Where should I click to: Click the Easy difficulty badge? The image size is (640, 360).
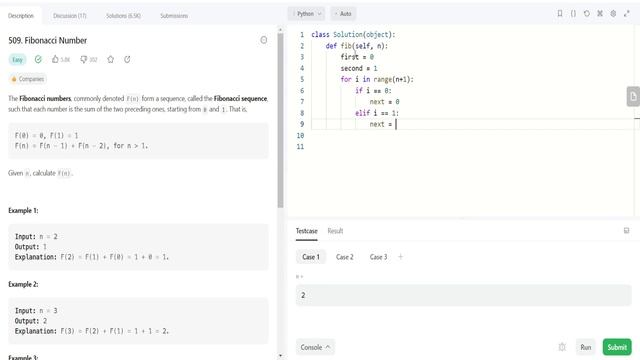tap(17, 60)
